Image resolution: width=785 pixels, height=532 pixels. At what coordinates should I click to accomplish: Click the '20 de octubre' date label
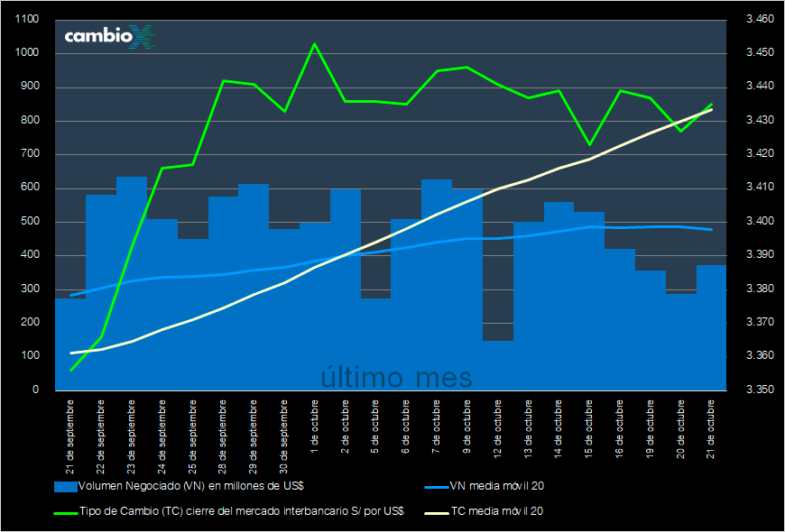[681, 429]
